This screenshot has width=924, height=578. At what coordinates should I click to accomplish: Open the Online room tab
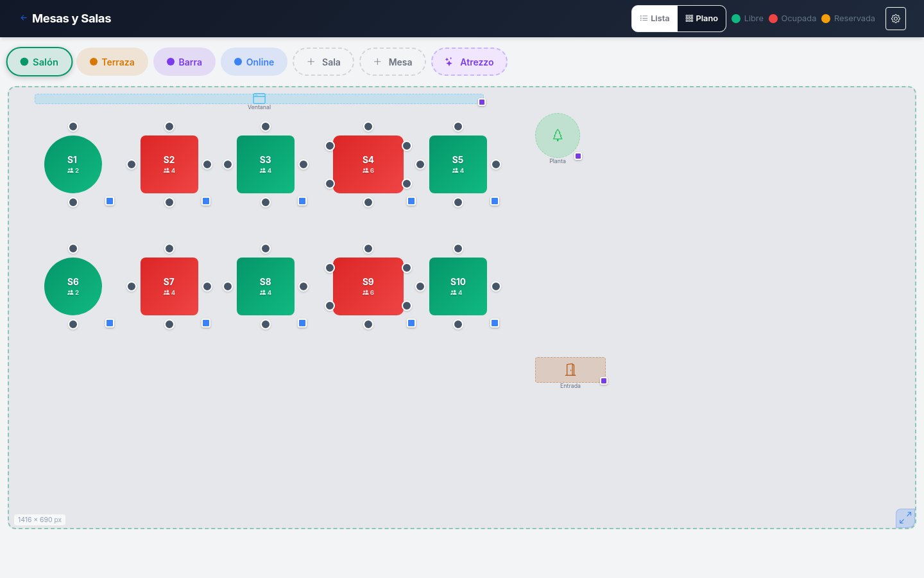254,62
